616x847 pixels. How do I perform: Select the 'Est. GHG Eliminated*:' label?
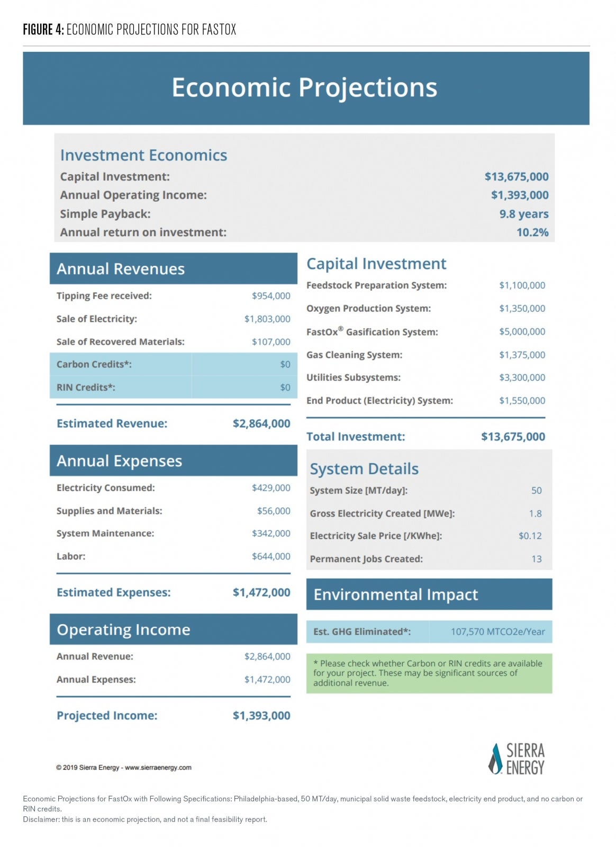362,632
